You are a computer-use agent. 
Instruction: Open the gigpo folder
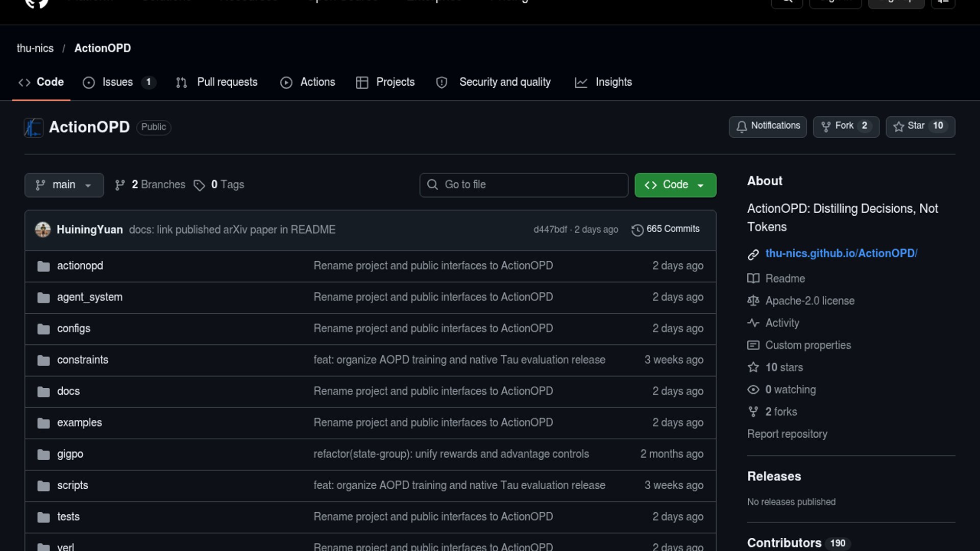70,454
